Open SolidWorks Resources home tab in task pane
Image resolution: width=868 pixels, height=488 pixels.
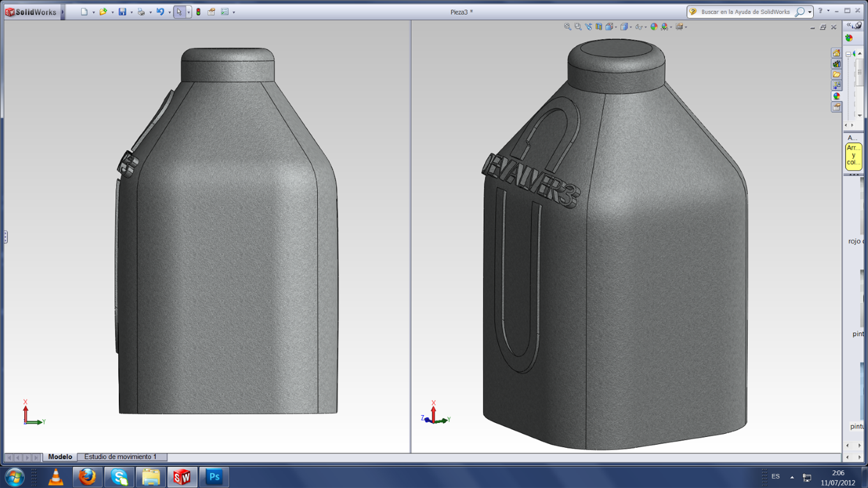836,53
